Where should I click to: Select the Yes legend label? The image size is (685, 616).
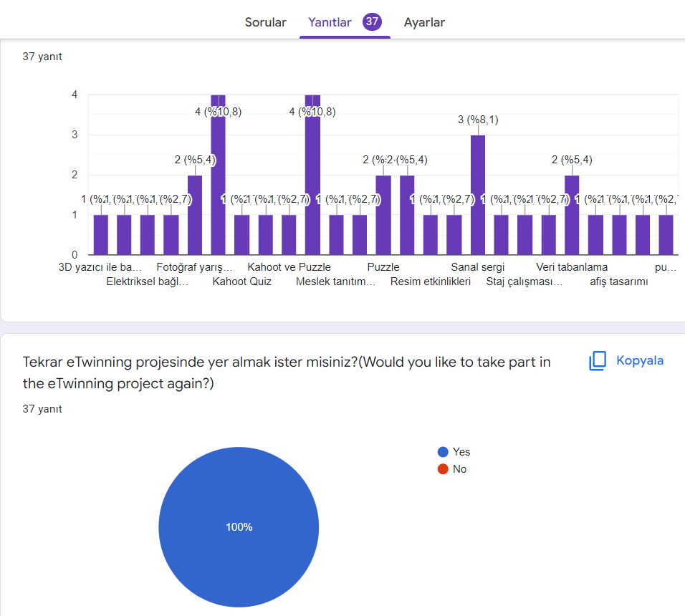(x=461, y=452)
